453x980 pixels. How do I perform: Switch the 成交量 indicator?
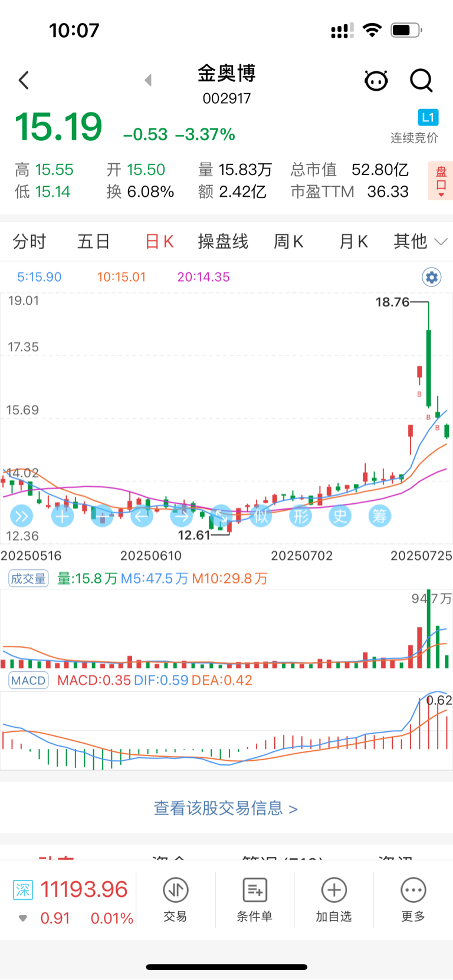(x=28, y=579)
